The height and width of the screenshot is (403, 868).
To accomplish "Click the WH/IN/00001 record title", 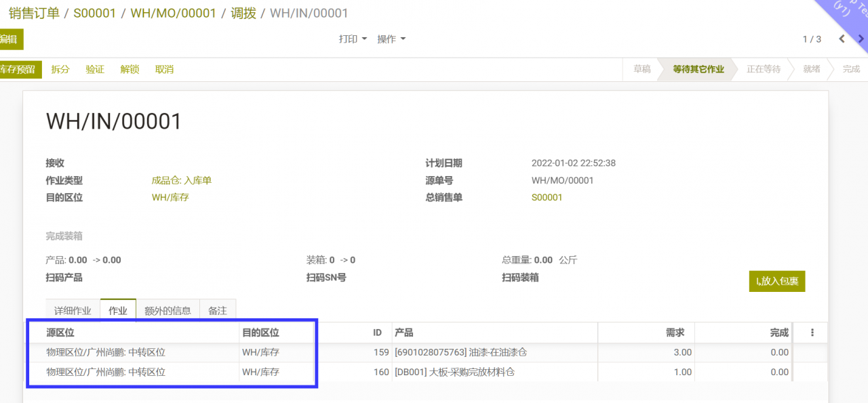I will click(114, 121).
